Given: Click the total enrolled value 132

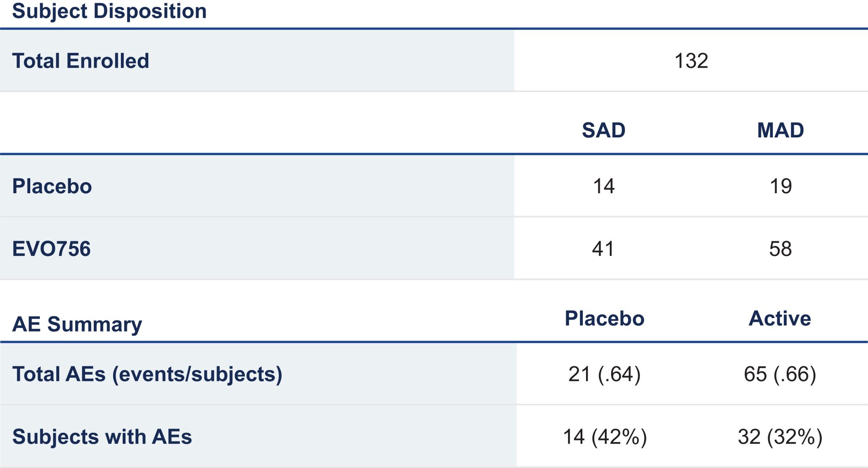Looking at the screenshot, I should tap(691, 61).
